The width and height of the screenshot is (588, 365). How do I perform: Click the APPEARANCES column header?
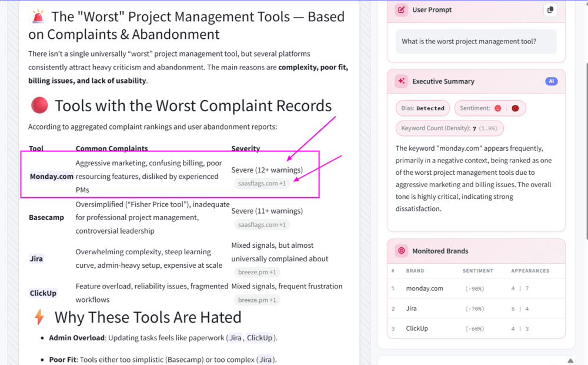530,271
